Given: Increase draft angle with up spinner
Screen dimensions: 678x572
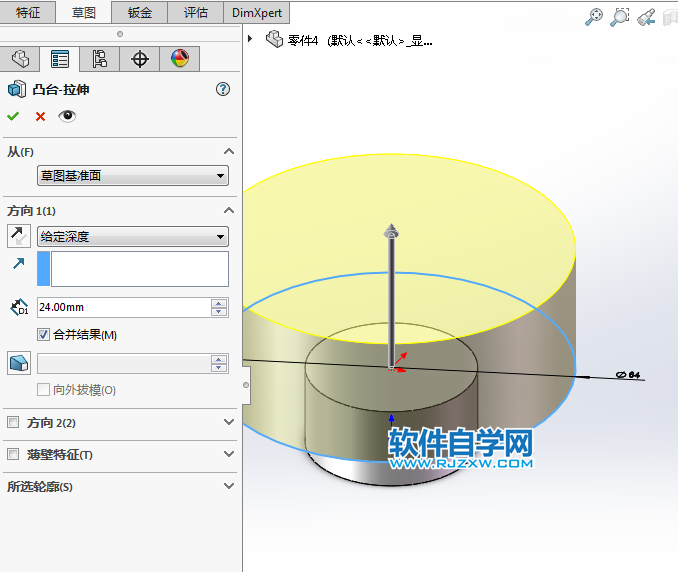Looking at the screenshot, I should click(x=219, y=359).
